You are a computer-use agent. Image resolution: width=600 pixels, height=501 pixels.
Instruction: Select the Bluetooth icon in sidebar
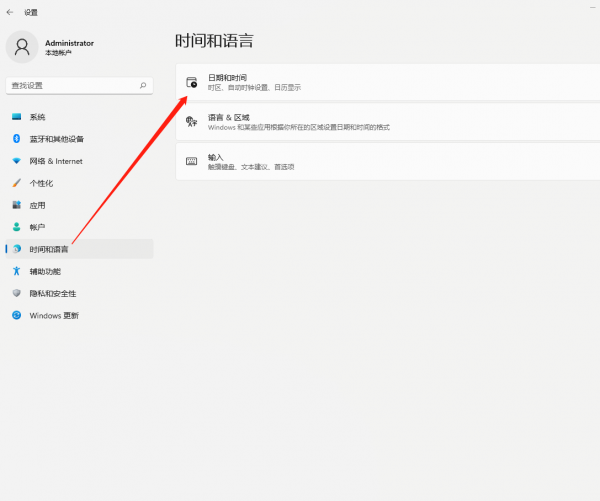pos(16,139)
